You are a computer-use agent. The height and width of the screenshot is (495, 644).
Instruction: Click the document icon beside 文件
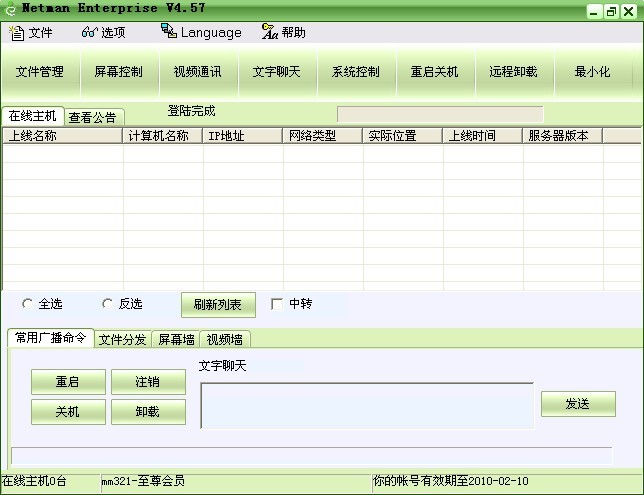tap(16, 32)
